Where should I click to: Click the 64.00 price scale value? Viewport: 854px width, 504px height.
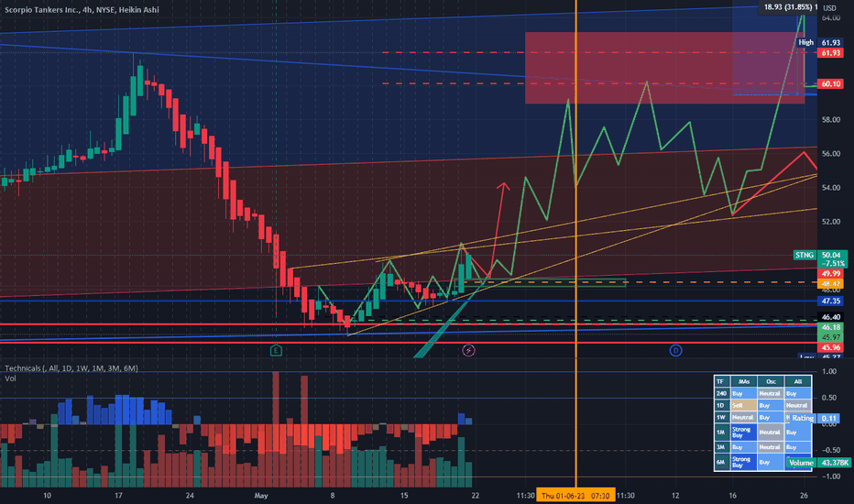click(x=830, y=17)
